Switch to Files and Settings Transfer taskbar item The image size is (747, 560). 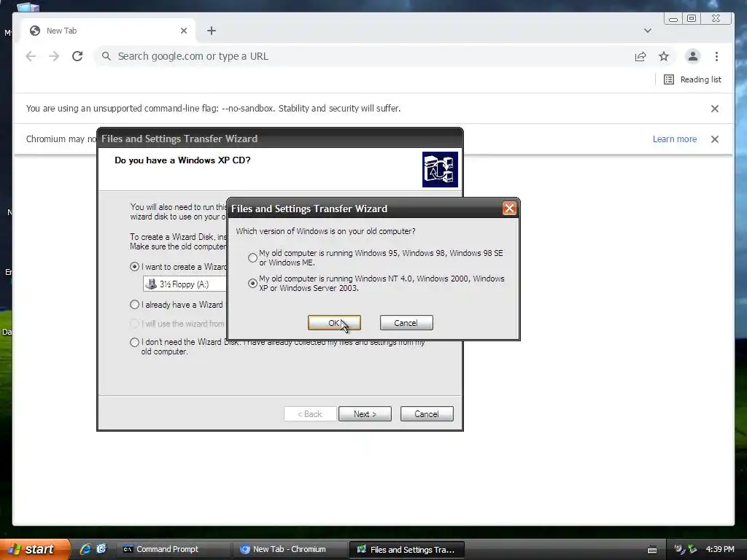(406, 550)
